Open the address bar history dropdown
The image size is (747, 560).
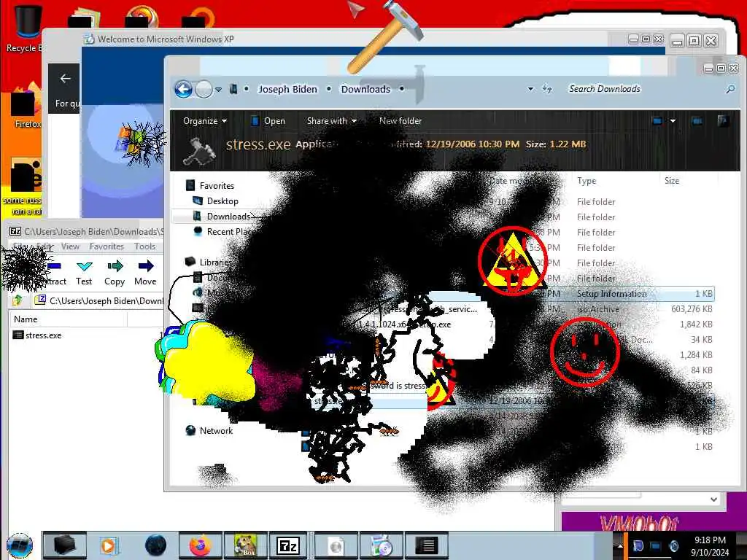pyautogui.click(x=530, y=89)
